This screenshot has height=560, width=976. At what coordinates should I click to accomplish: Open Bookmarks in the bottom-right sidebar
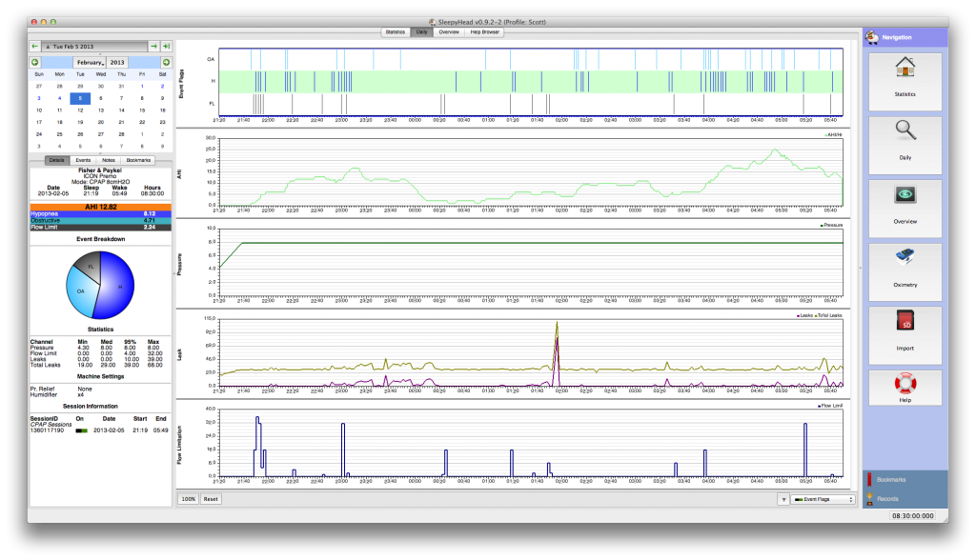(891, 479)
